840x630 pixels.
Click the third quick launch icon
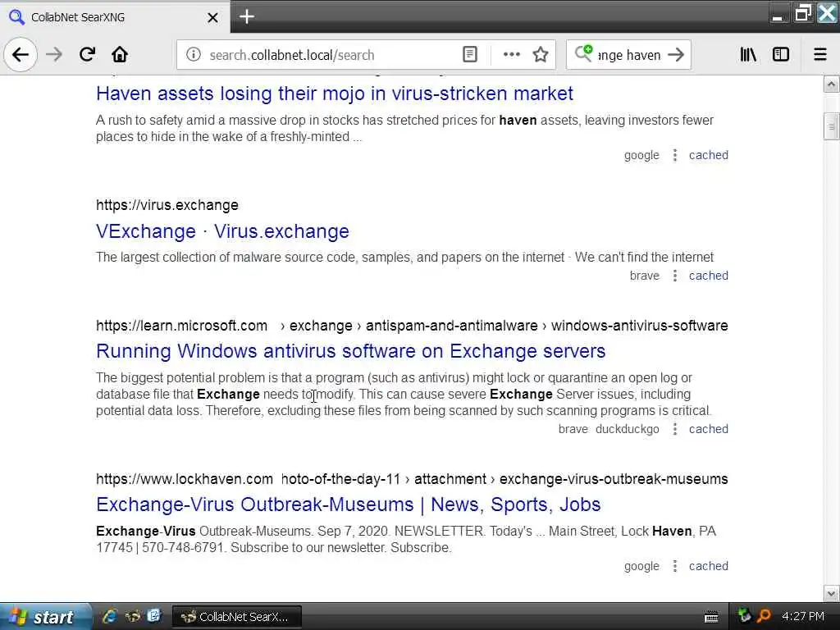pos(153,616)
